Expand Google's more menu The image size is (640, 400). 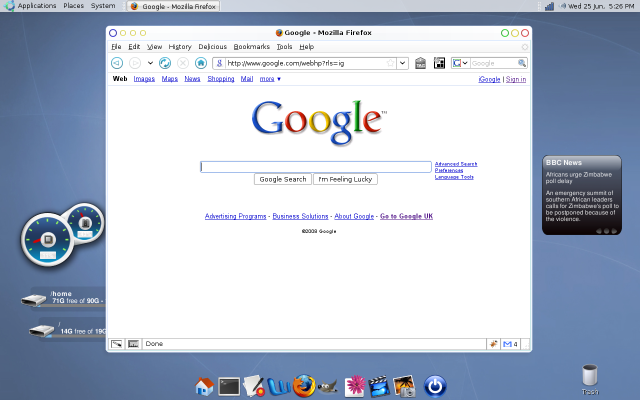tap(270, 79)
